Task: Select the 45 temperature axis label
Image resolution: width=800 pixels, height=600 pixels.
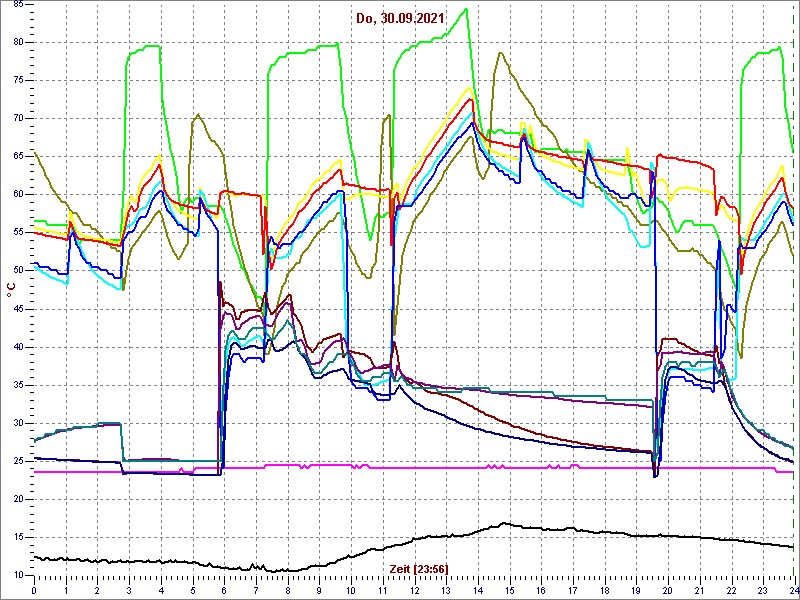Action: (x=18, y=309)
